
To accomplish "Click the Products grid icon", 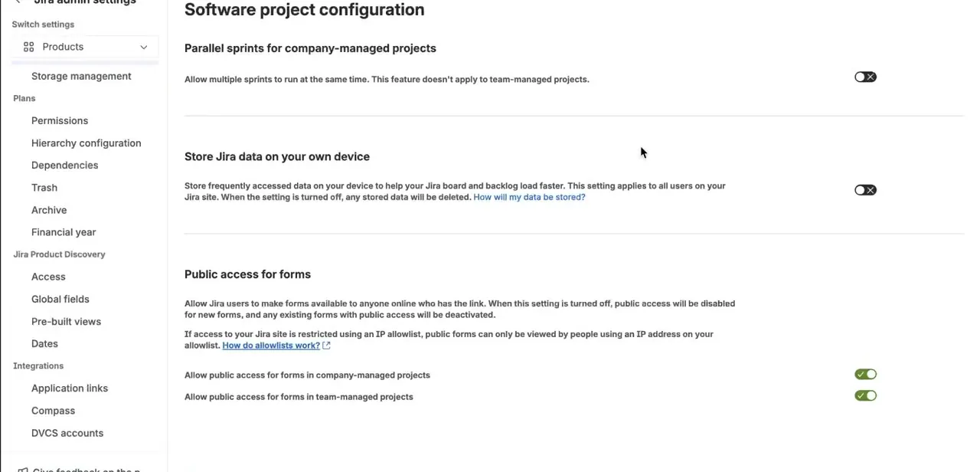I will (28, 47).
